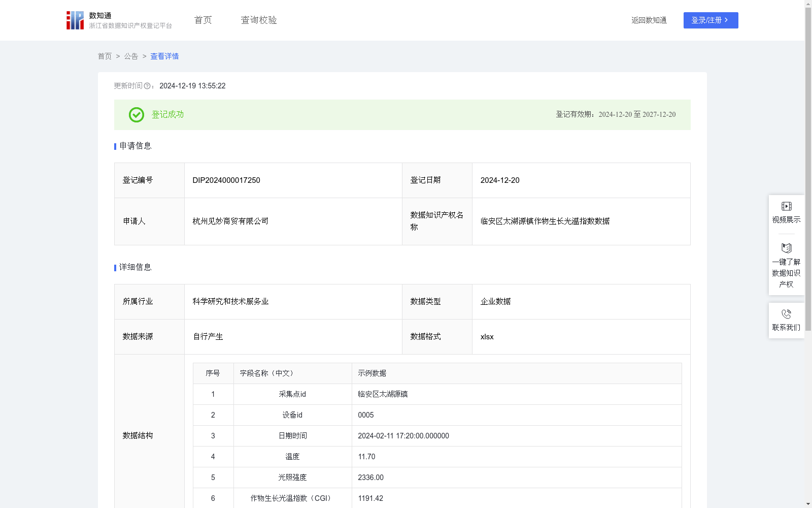The width and height of the screenshot is (812, 508).
Task: Click the 申请信息 section heading
Action: click(x=135, y=146)
